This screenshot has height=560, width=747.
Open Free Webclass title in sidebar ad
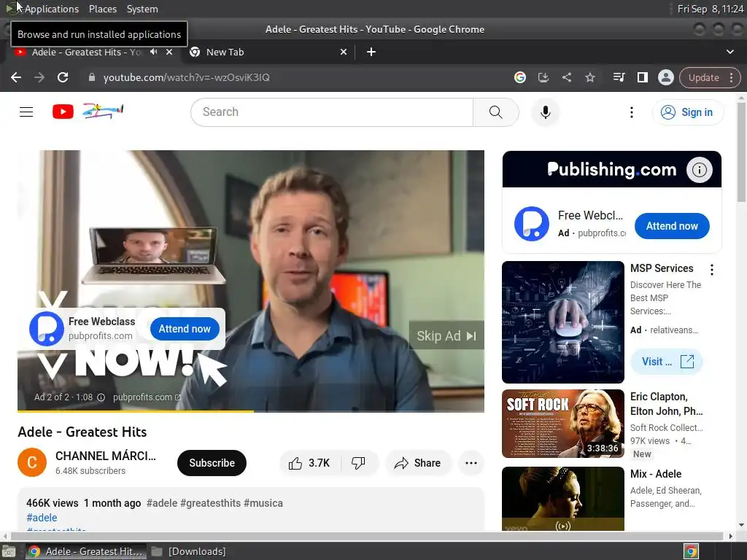[590, 215]
